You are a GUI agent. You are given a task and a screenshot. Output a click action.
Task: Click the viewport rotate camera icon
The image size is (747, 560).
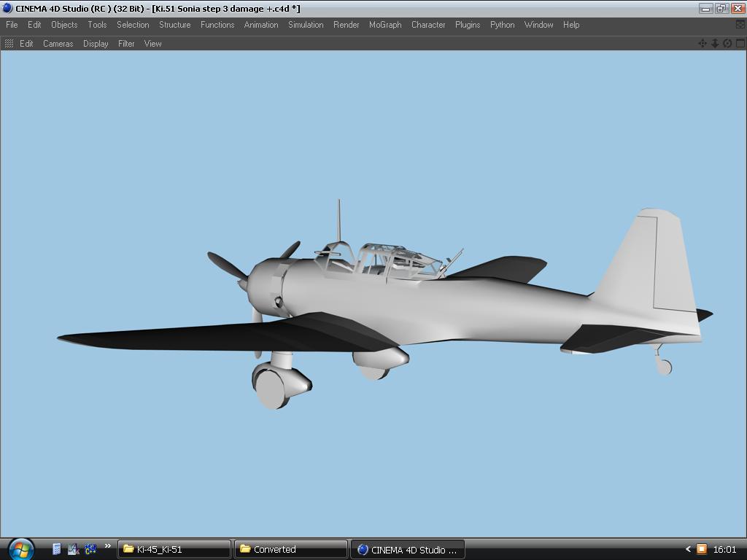727,44
